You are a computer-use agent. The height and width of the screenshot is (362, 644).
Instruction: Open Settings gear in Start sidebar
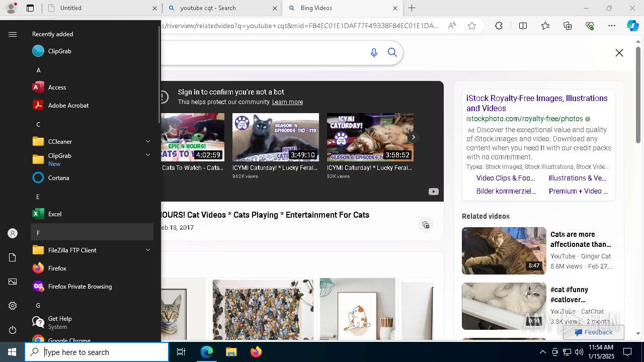(x=13, y=306)
